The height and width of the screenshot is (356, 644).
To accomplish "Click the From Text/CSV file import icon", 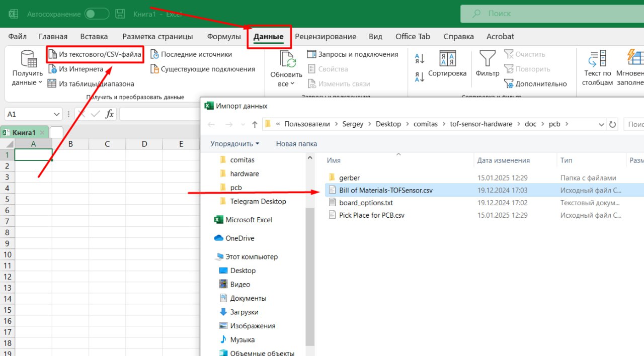I will (52, 54).
